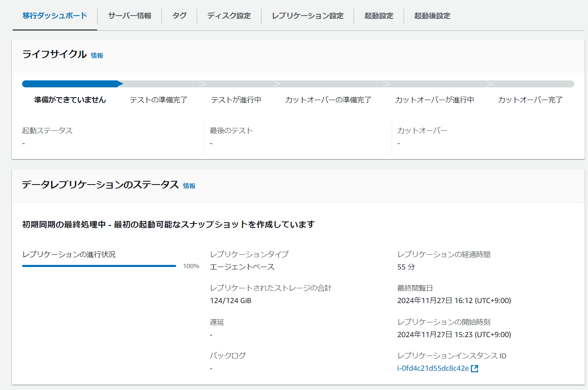Click the 情報 link next to ライフサイクル
Image resolution: width=588 pixels, height=390 pixels.
[97, 55]
